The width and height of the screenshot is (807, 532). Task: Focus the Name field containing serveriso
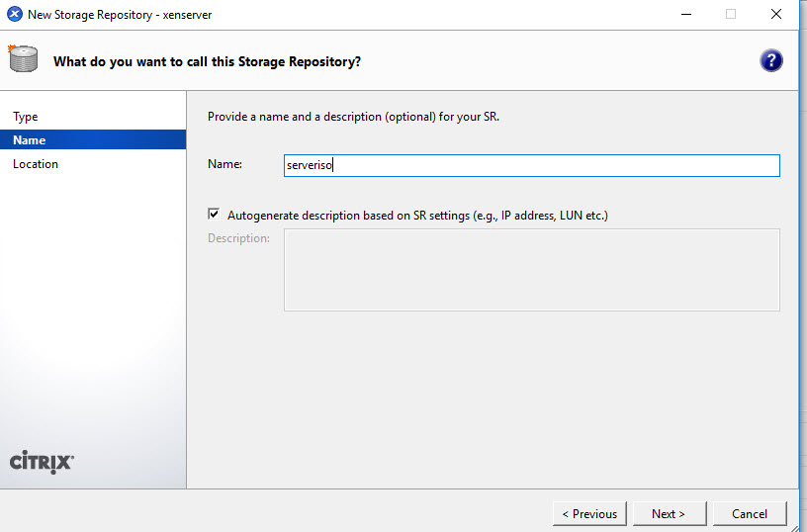[531, 166]
